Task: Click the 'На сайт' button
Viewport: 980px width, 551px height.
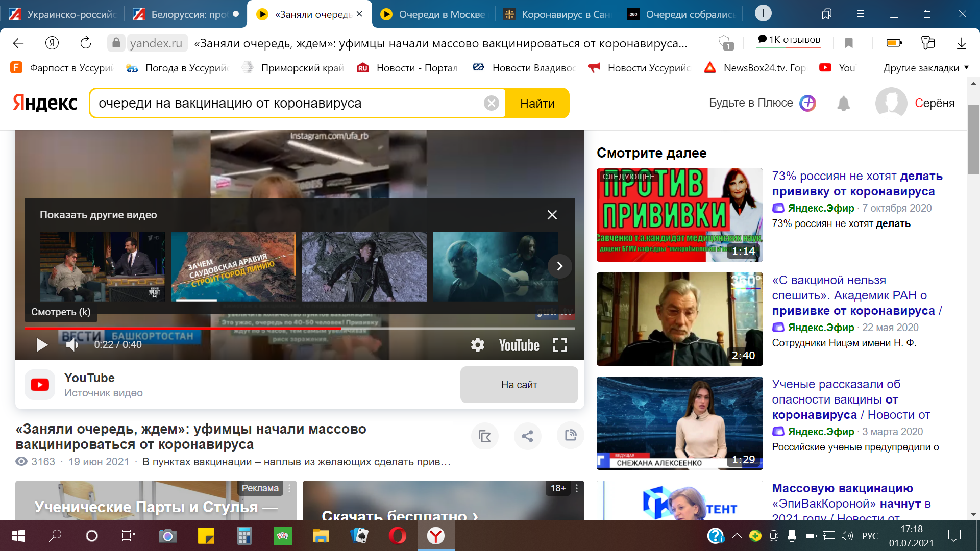Action: (x=519, y=385)
